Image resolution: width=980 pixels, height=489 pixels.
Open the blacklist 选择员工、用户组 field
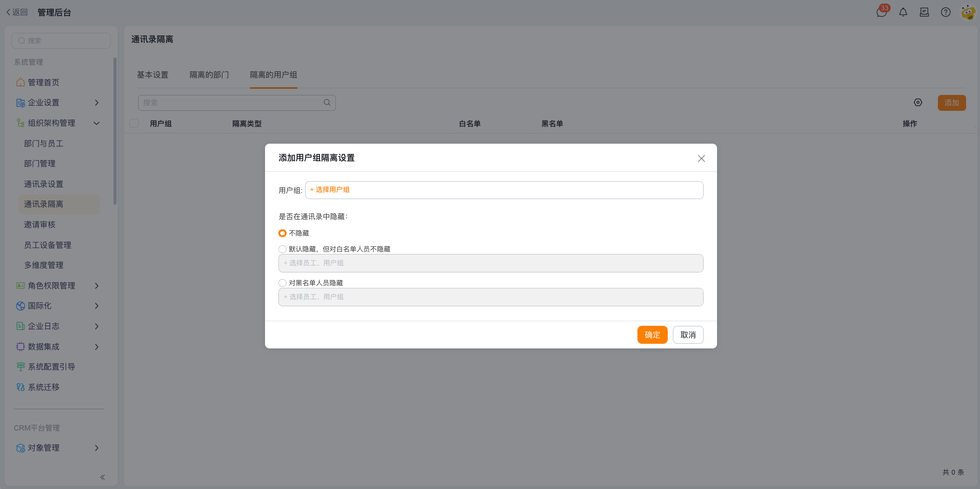tap(491, 297)
